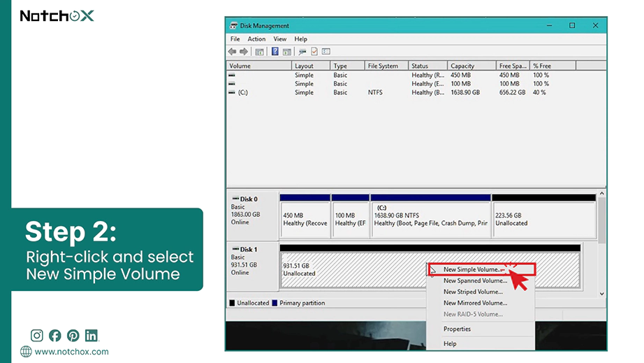
Task: Click the globe icon beside website address
Action: (x=26, y=352)
